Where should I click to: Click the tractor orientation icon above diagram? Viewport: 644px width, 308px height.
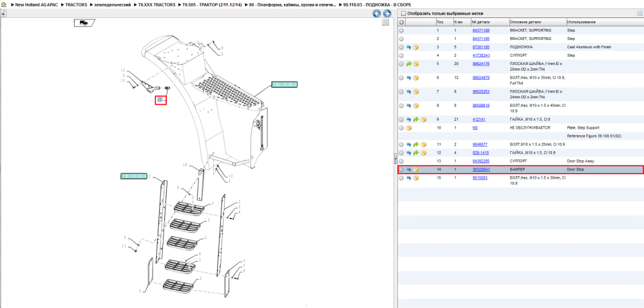point(84,23)
